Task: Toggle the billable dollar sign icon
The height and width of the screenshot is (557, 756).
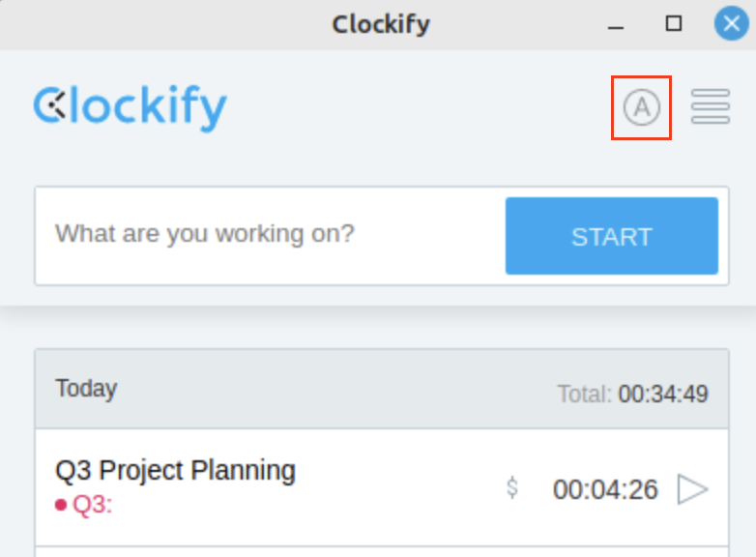Action: point(512,487)
